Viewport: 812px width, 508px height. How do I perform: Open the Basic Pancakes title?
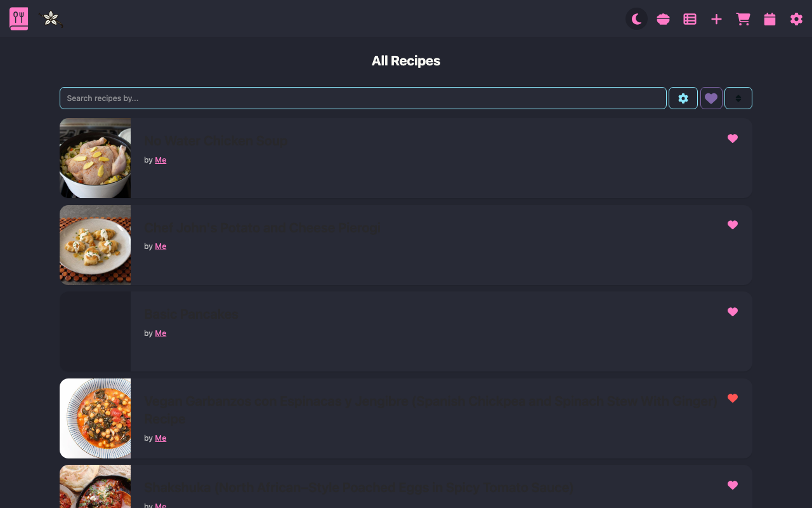[x=192, y=314]
